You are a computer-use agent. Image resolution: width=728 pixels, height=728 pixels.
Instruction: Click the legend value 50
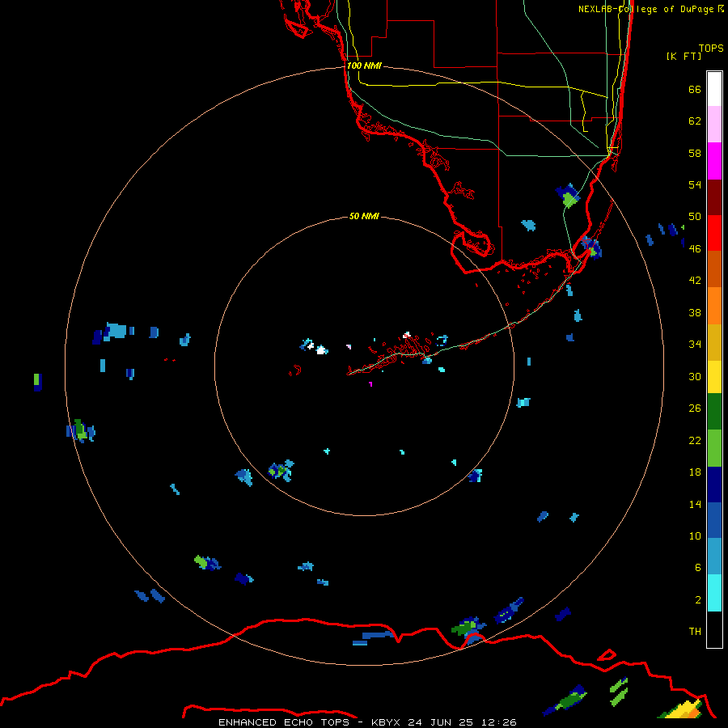(x=695, y=216)
